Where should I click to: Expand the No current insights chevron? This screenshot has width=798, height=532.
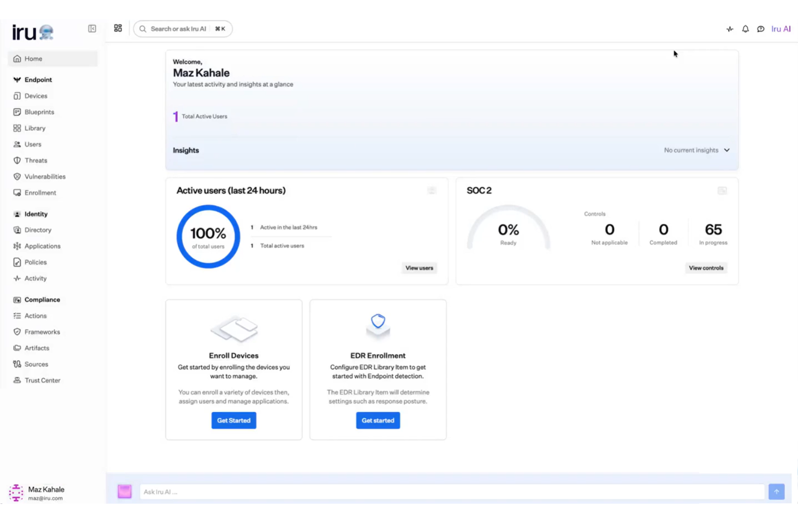tap(727, 150)
